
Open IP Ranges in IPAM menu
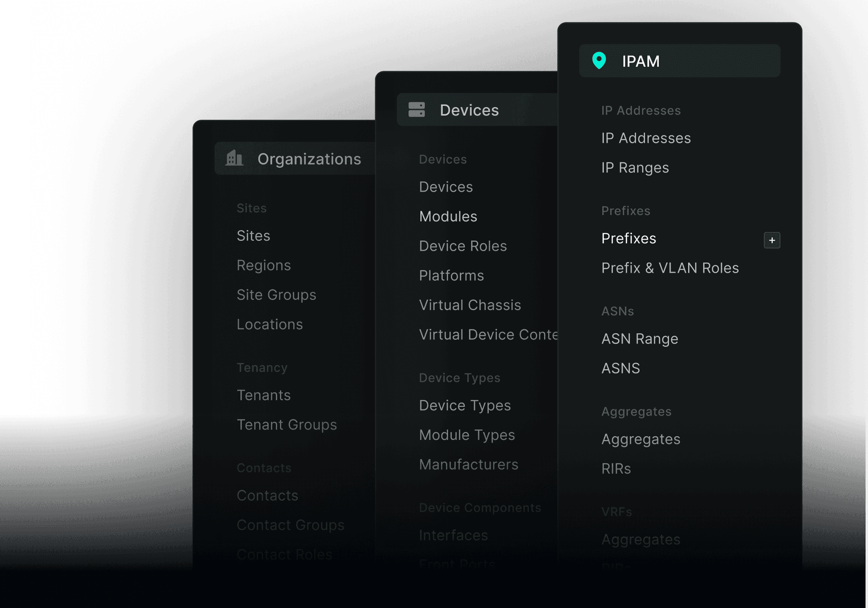635,168
